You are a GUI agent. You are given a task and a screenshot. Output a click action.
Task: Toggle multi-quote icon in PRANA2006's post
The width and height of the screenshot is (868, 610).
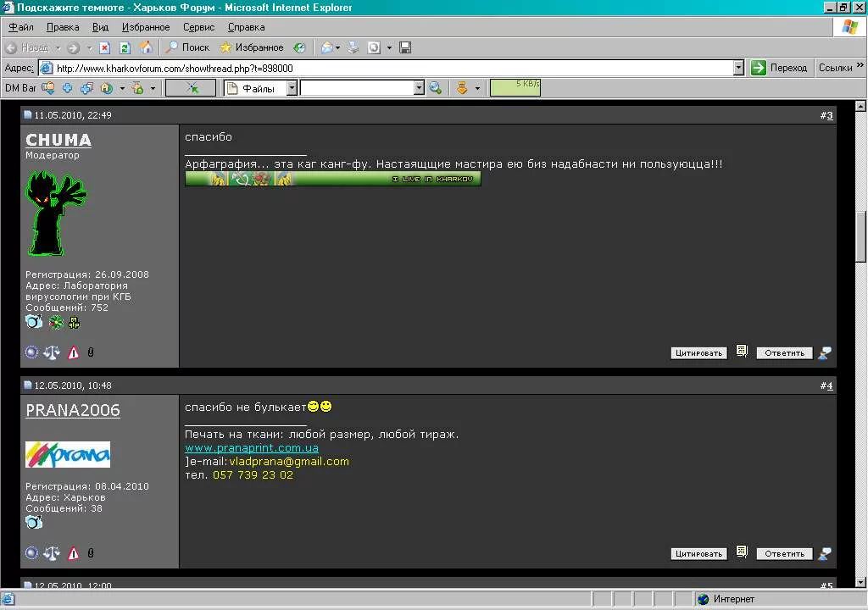click(742, 552)
